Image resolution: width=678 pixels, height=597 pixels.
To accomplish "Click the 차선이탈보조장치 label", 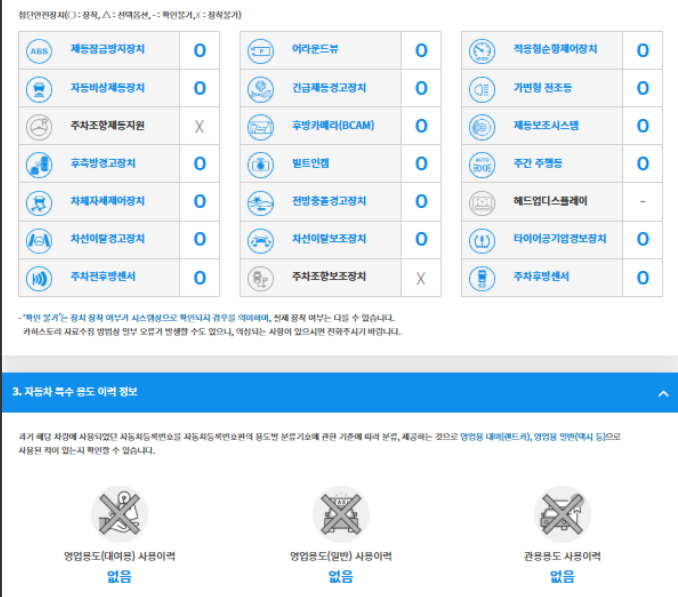I will 329,238.
